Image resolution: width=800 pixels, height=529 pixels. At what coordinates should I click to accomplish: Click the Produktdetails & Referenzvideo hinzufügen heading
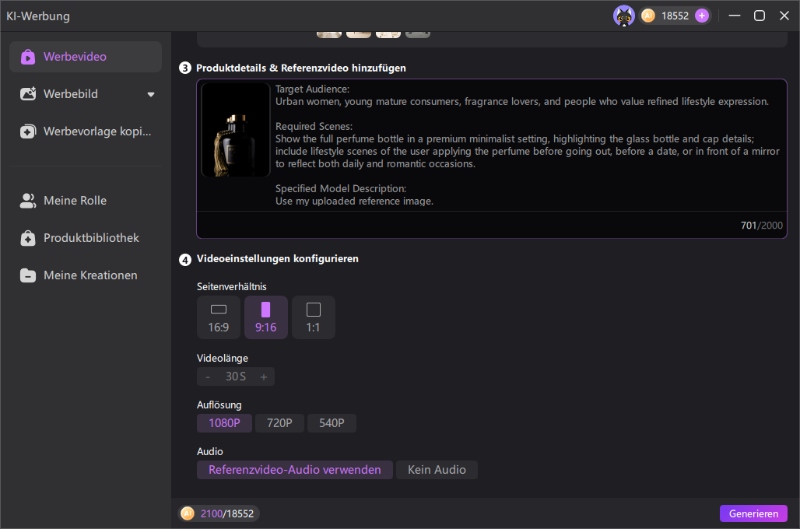pos(301,68)
